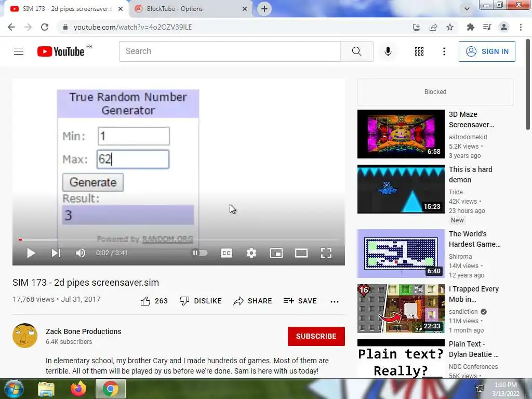Open sandiction channel link
This screenshot has width=532, height=399.
(x=463, y=312)
